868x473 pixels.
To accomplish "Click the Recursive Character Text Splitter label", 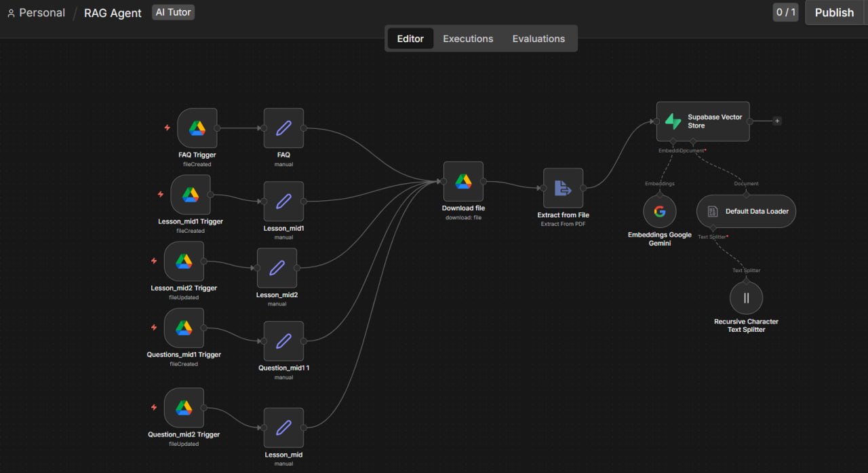I will [x=746, y=326].
